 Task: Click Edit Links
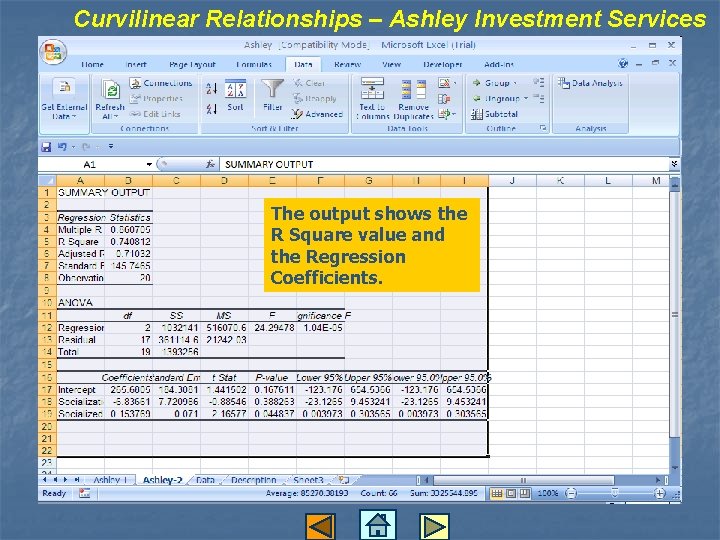(155, 114)
